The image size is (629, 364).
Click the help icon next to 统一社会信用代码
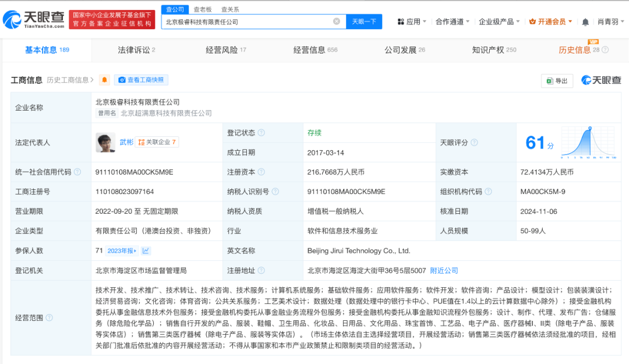pos(77,172)
